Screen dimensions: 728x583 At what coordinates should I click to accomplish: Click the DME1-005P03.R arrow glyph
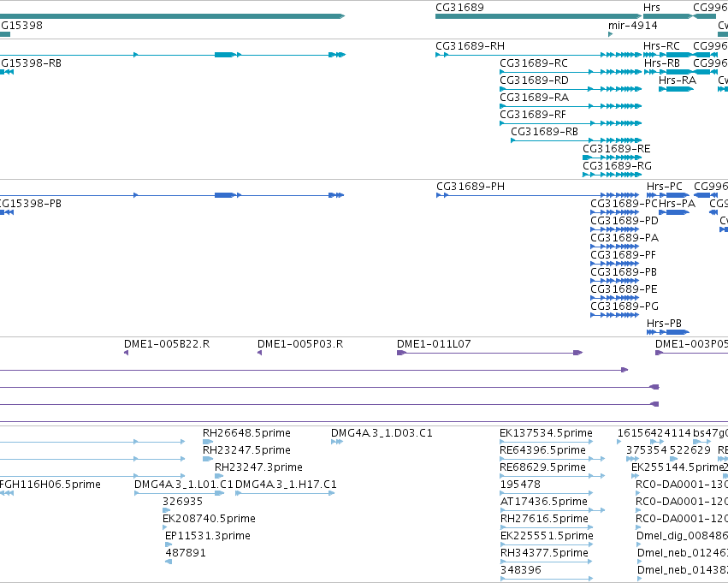point(260,353)
